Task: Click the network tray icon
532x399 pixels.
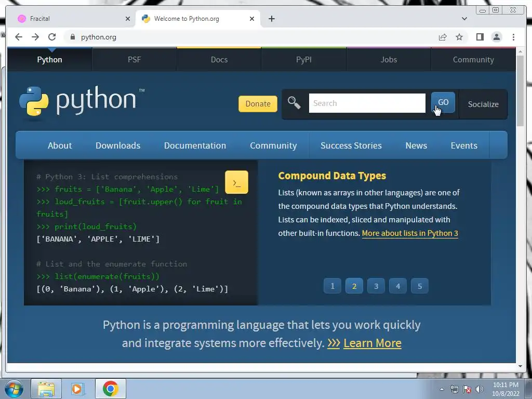Action: click(x=454, y=389)
